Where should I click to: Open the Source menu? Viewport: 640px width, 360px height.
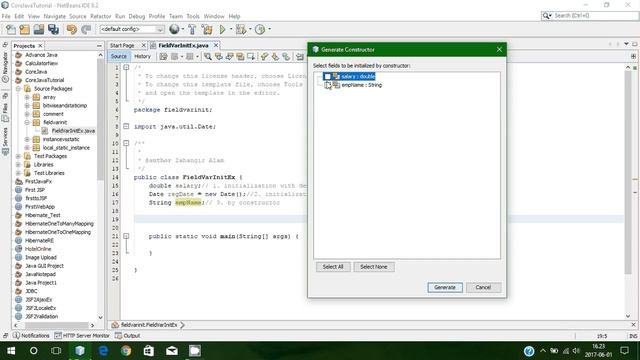(x=78, y=16)
